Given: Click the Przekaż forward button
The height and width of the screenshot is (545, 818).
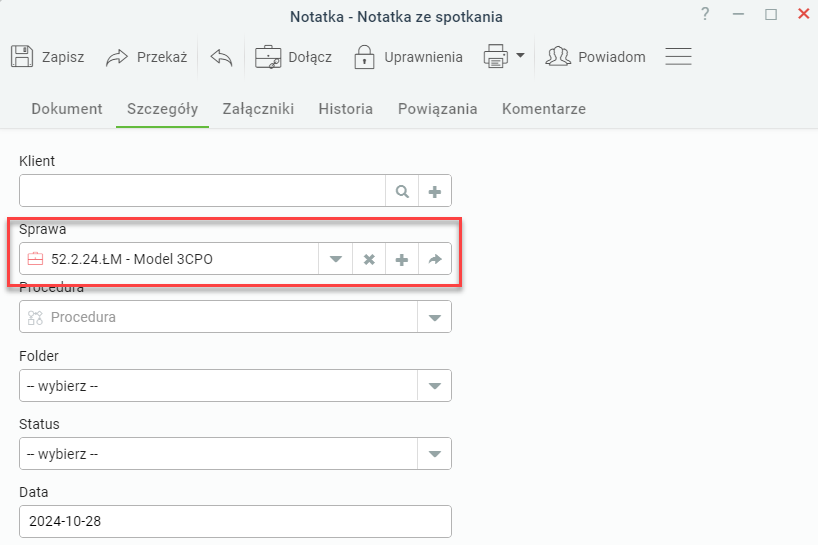Looking at the screenshot, I should pyautogui.click(x=147, y=56).
